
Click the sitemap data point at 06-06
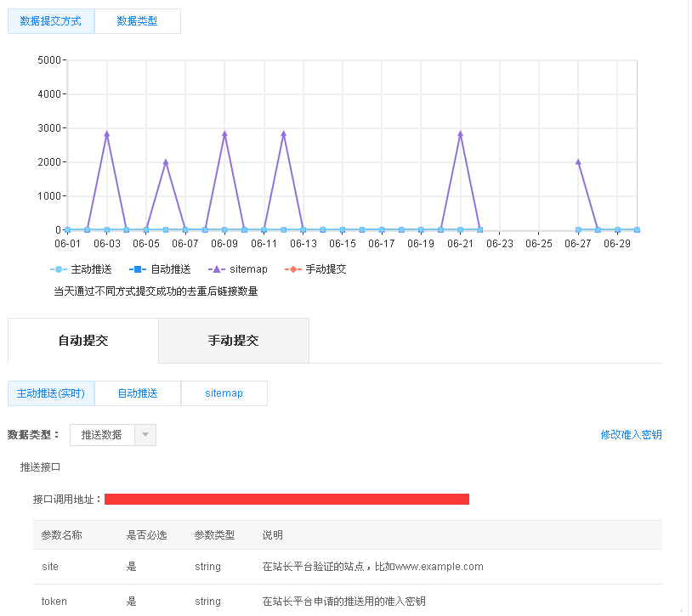click(x=166, y=162)
